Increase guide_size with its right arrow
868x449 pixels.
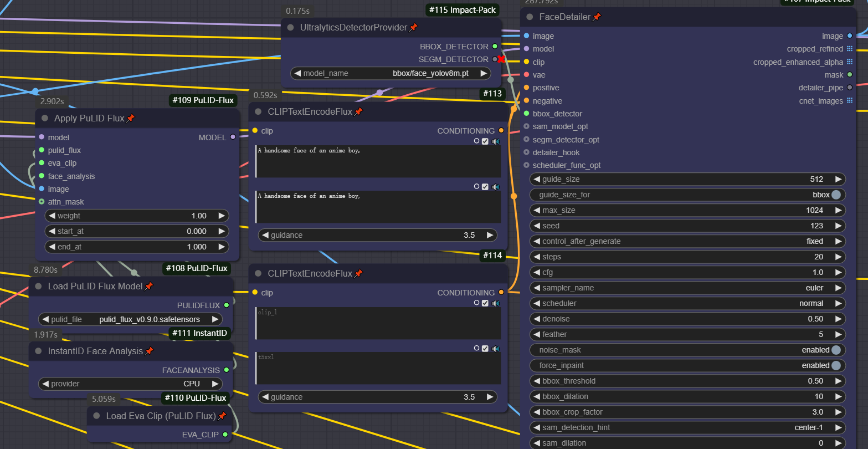839,179
